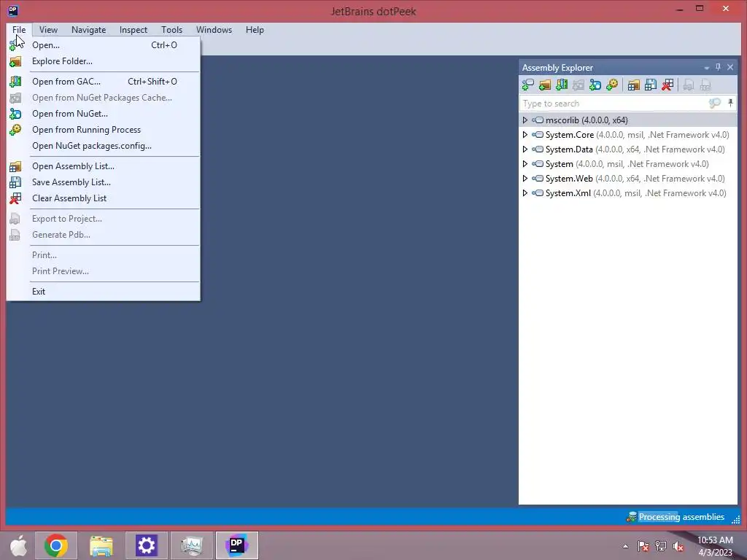The image size is (747, 560).
Task: Click the magnifier icon in the search box
Action: (714, 104)
